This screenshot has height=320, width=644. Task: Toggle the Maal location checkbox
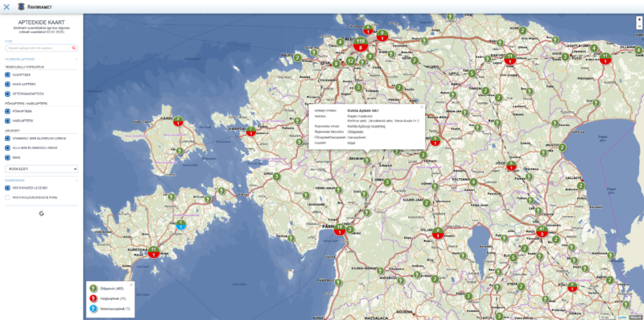(x=7, y=157)
